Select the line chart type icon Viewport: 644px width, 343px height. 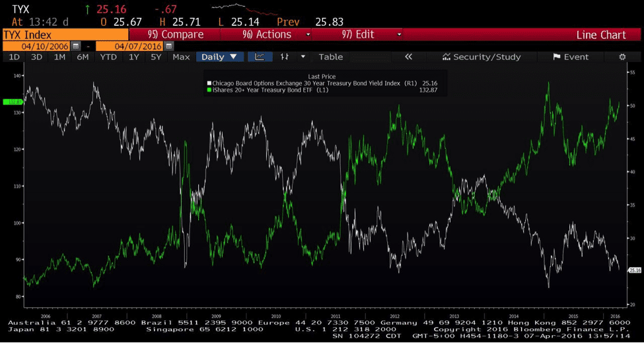(x=259, y=57)
